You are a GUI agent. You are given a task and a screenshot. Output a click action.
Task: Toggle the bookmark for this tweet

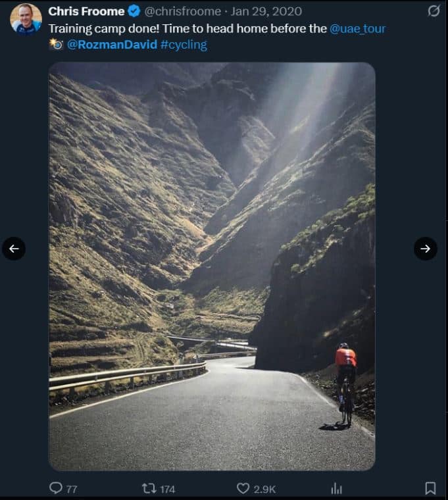pyautogui.click(x=430, y=488)
